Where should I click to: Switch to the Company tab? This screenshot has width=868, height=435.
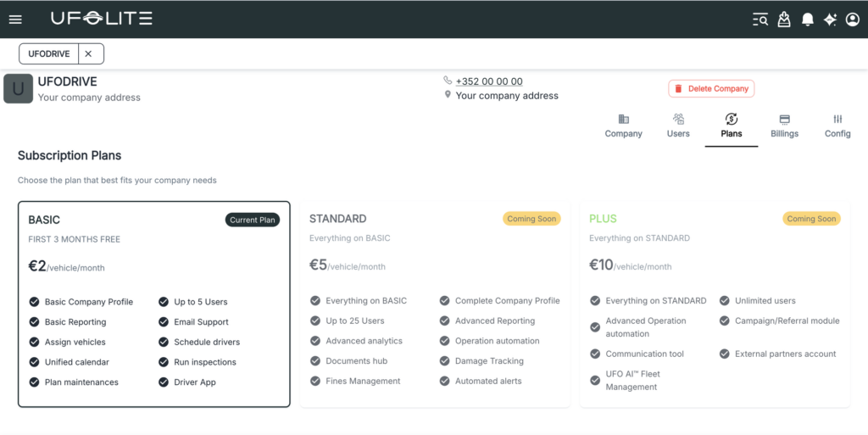pyautogui.click(x=623, y=126)
